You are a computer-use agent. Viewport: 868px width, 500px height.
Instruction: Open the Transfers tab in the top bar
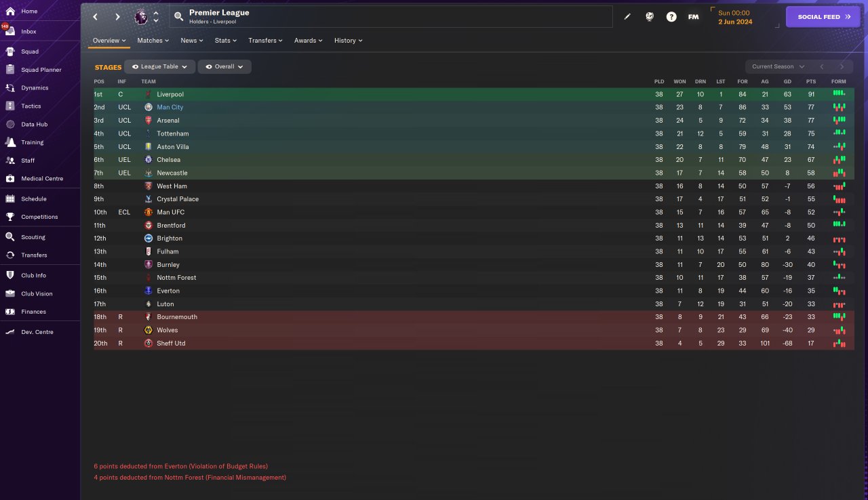pos(265,41)
